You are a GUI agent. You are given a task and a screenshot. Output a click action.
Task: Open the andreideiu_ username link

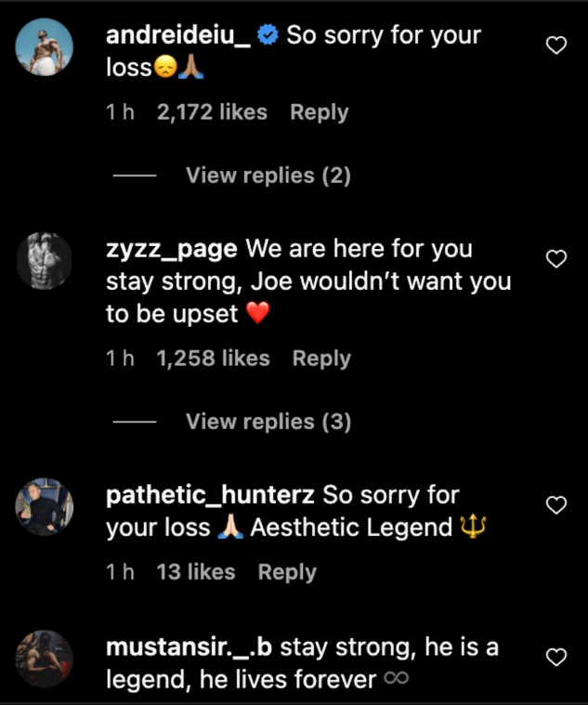tap(178, 36)
